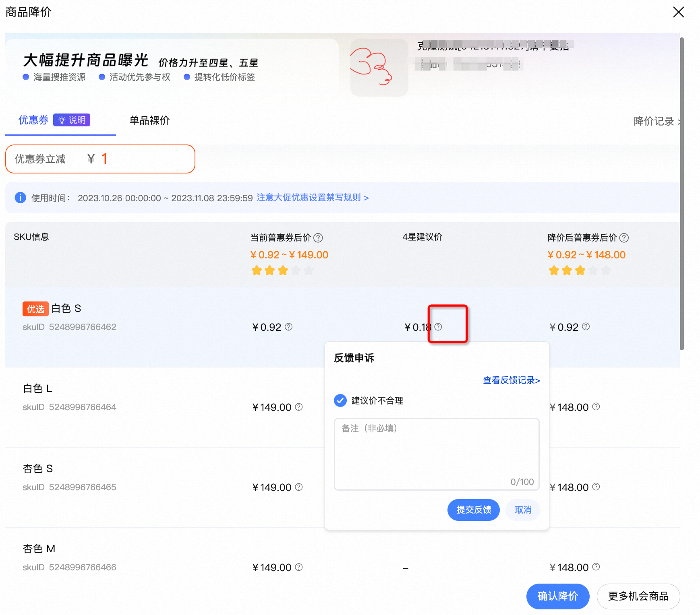Image resolution: width=700 pixels, height=615 pixels.
Task: Click help icon beside 杏色 M ¥148.00
Action: (596, 567)
